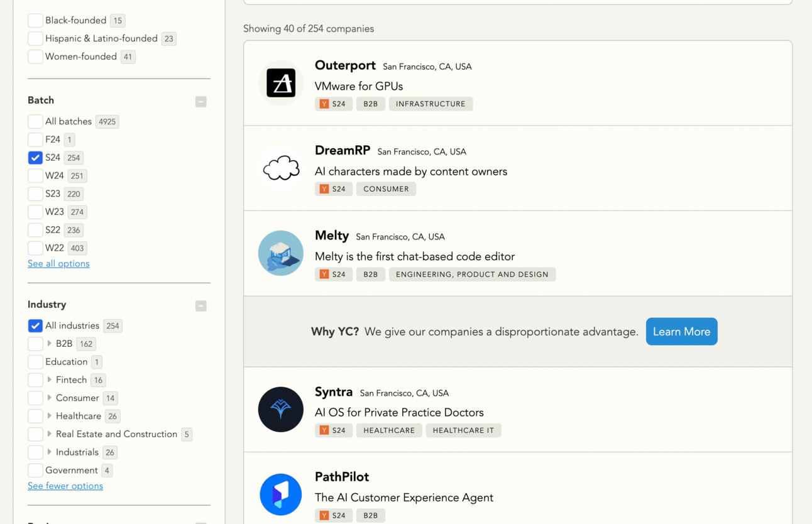Click the B2B tag on PathPilot
Screen dimensions: 812x524
[371, 515]
